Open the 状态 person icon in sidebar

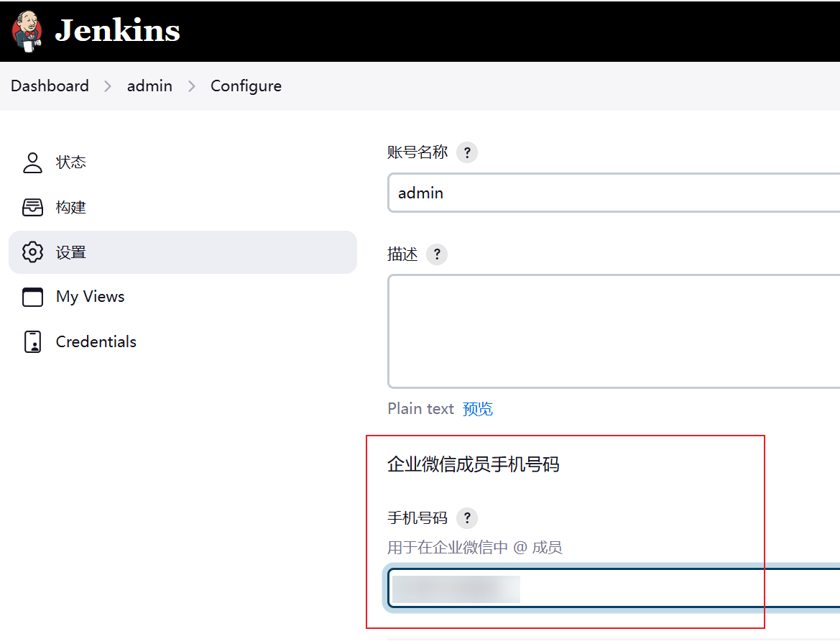pyautogui.click(x=33, y=162)
